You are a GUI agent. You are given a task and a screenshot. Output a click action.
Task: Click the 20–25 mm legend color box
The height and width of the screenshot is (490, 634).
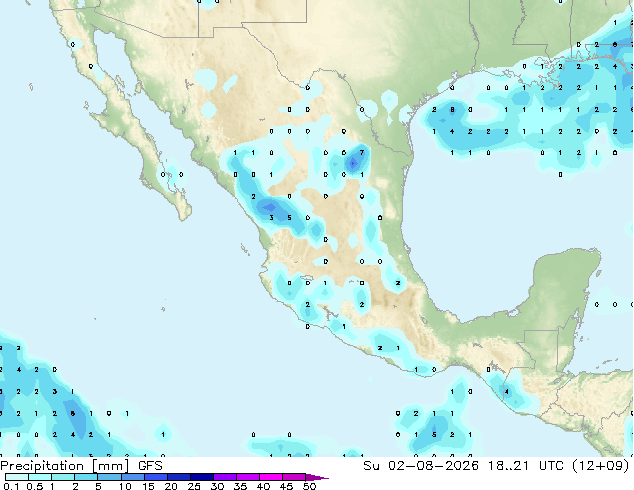[178, 477]
